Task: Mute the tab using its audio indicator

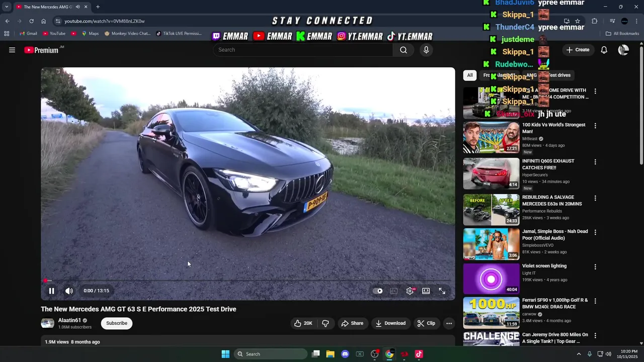Action: click(77, 7)
